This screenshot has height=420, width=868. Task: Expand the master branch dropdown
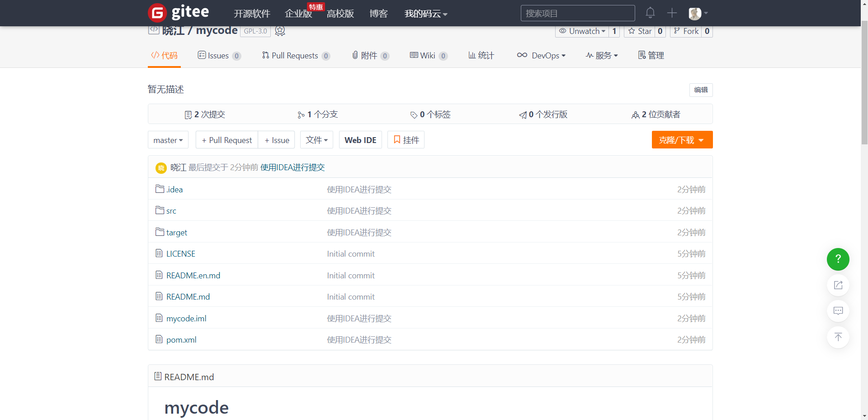[x=168, y=140]
